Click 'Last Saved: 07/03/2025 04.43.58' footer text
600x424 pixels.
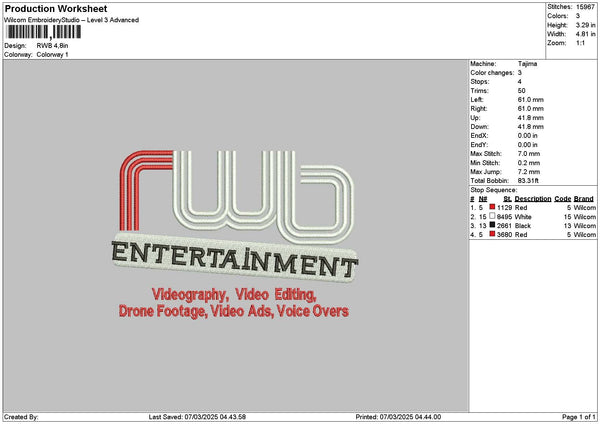click(x=197, y=417)
